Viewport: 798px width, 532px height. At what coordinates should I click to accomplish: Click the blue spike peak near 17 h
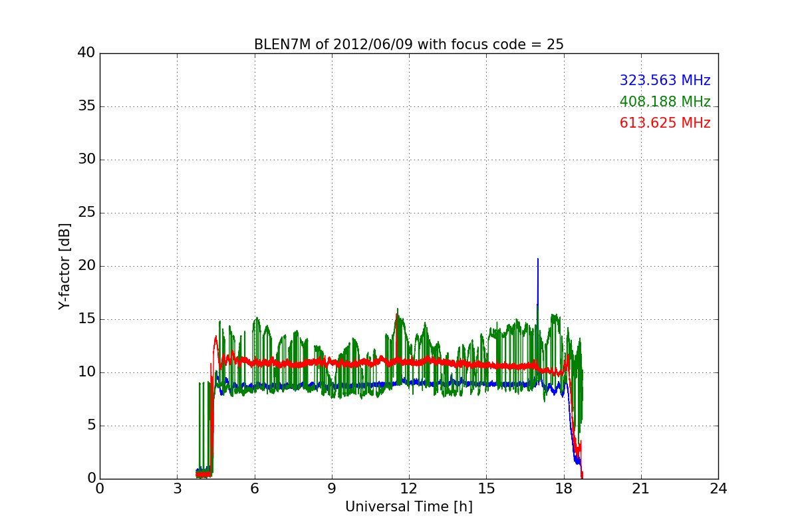[538, 259]
